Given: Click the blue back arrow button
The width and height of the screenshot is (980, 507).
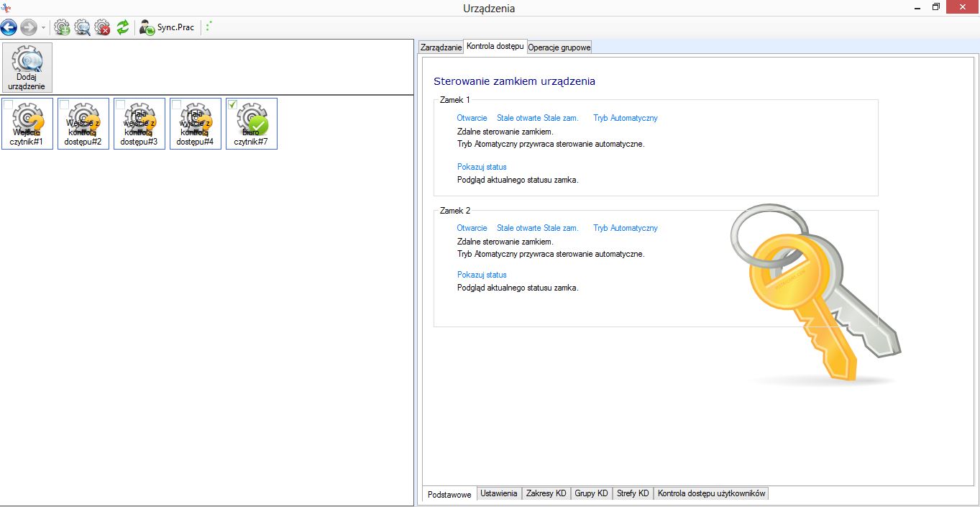Looking at the screenshot, I should coord(9,27).
